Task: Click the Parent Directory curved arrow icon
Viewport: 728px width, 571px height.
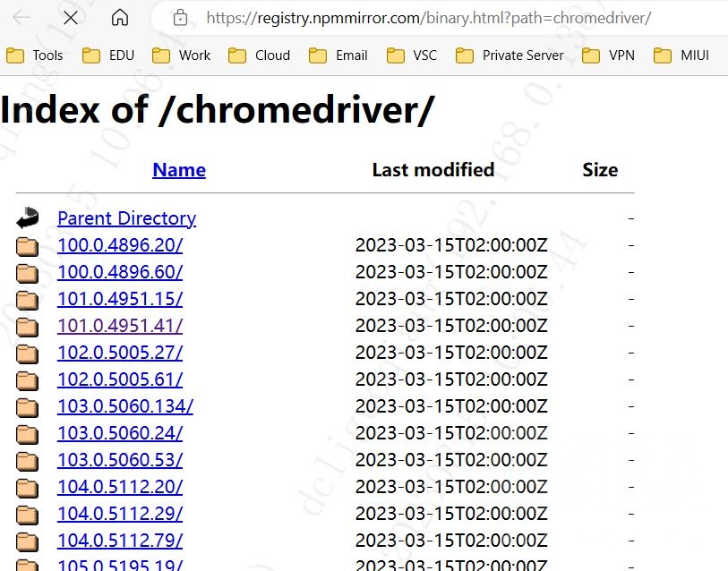Action: coord(27,217)
